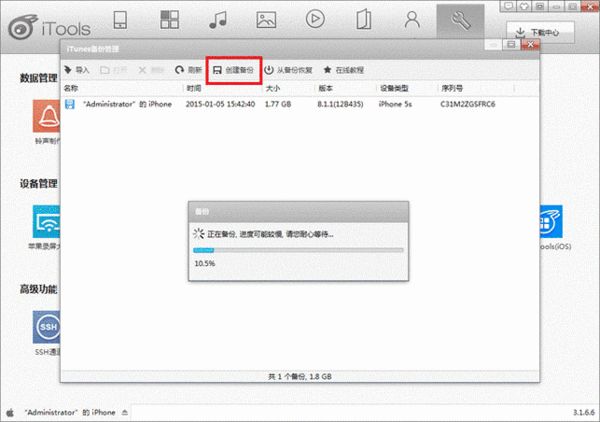Sort by 时间 column header
Viewport: 600px width, 422px height.
click(x=194, y=88)
